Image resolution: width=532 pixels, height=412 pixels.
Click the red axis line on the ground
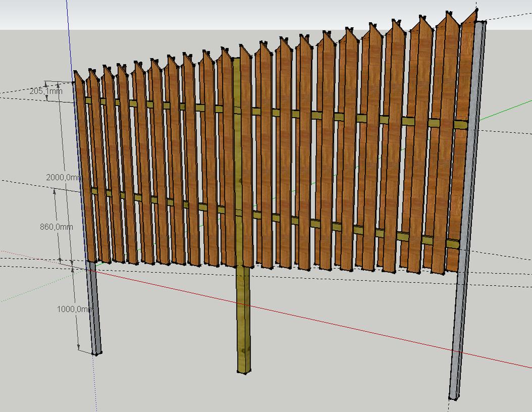coord(354,329)
